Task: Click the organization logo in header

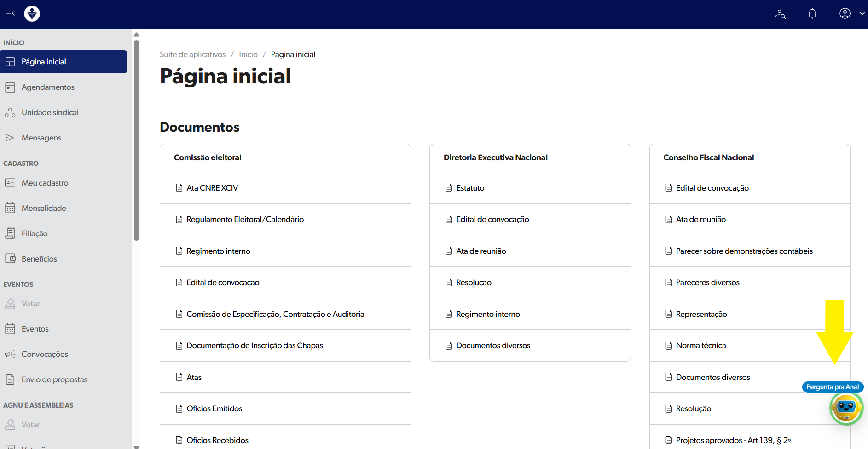Action: point(32,14)
